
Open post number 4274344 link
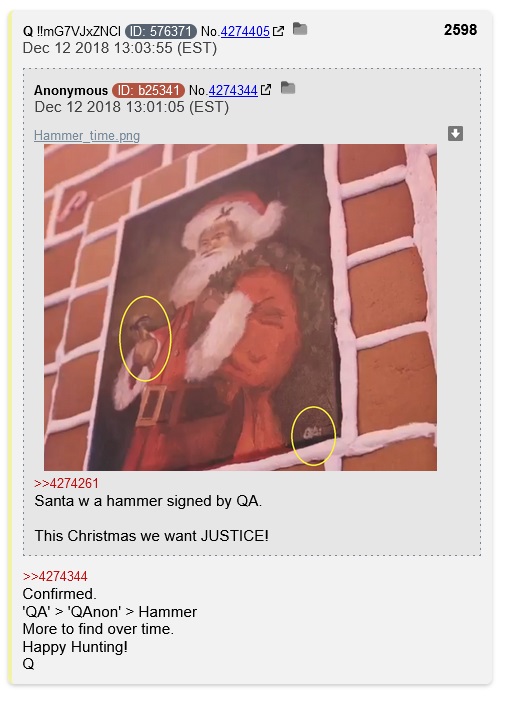(x=233, y=90)
